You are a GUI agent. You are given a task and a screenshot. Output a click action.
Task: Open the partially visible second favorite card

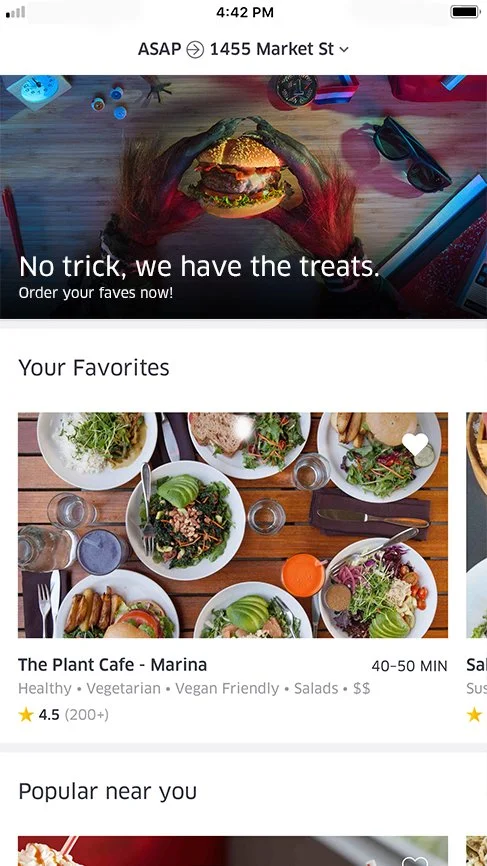pos(477,525)
